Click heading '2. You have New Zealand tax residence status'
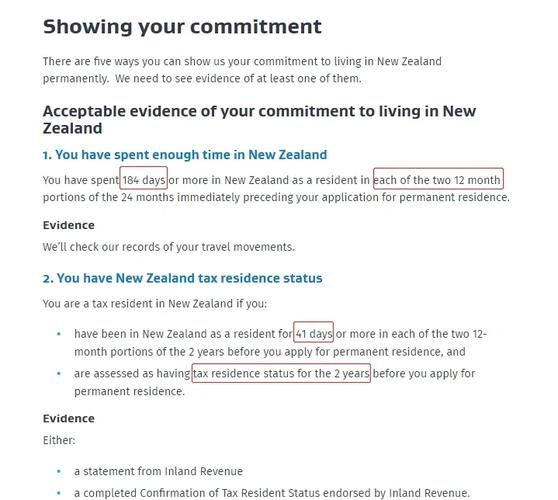This screenshot has width=558, height=500. [x=183, y=278]
